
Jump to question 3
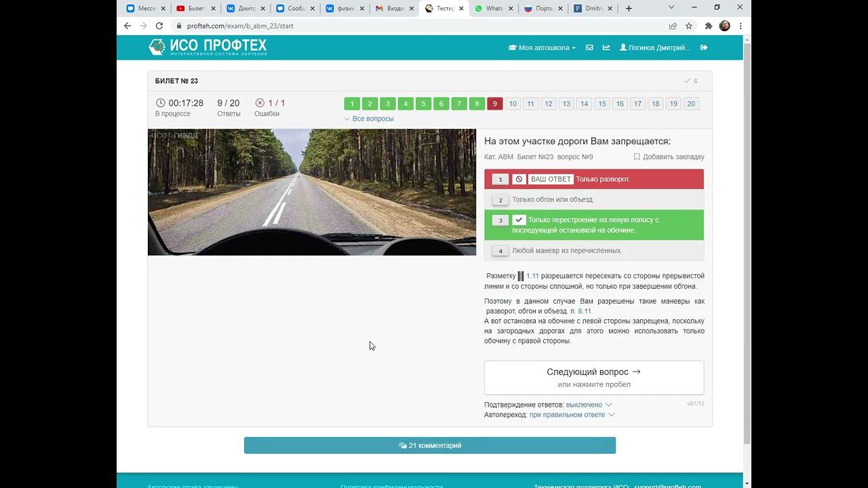388,104
